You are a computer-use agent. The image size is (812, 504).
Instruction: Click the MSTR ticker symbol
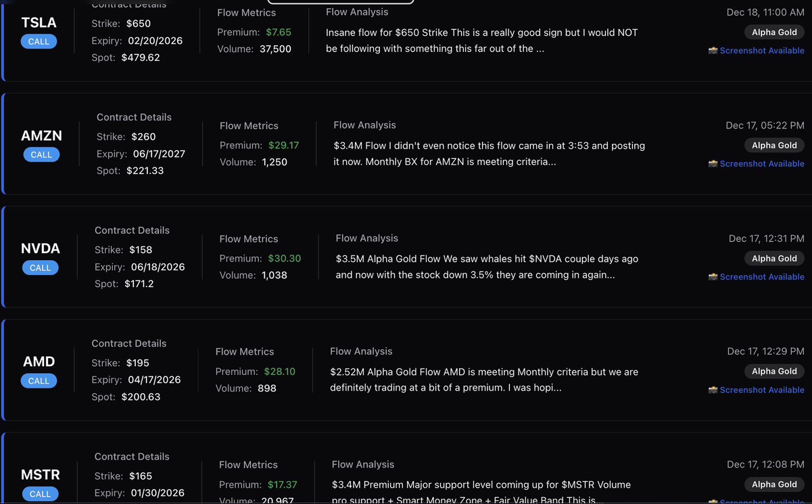[41, 475]
